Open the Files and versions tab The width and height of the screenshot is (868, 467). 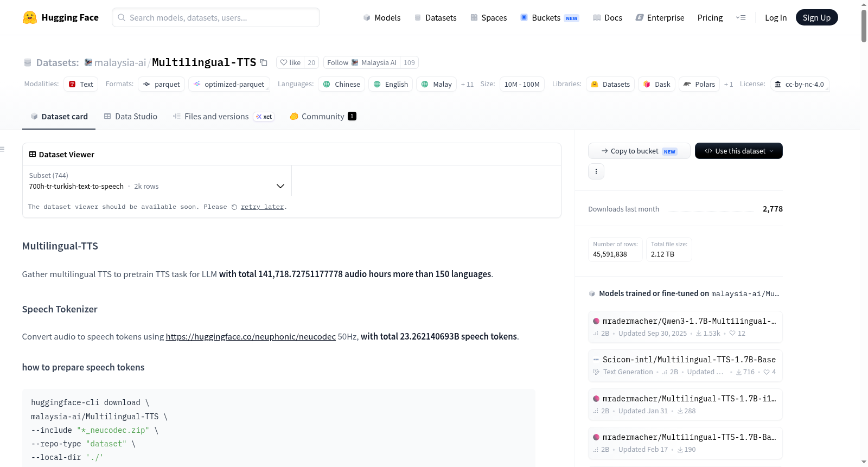point(224,116)
